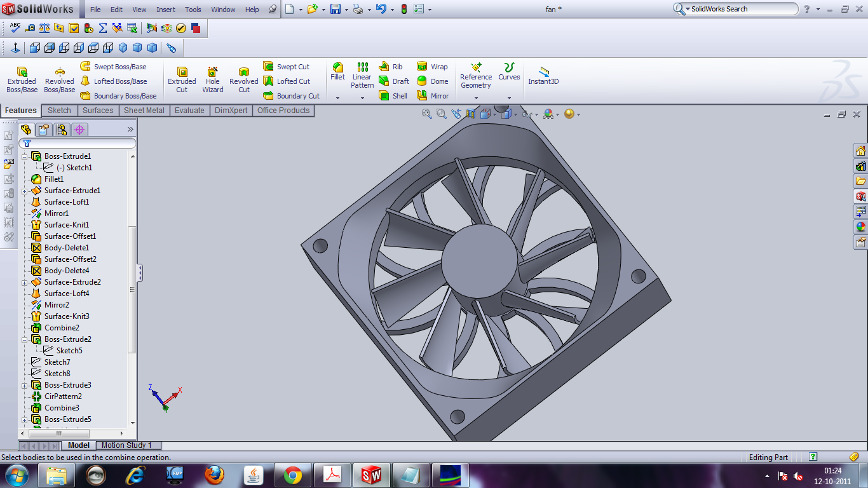Click Zoom to Area magnifier icon
Viewport: 868px width, 488px height.
tap(441, 114)
